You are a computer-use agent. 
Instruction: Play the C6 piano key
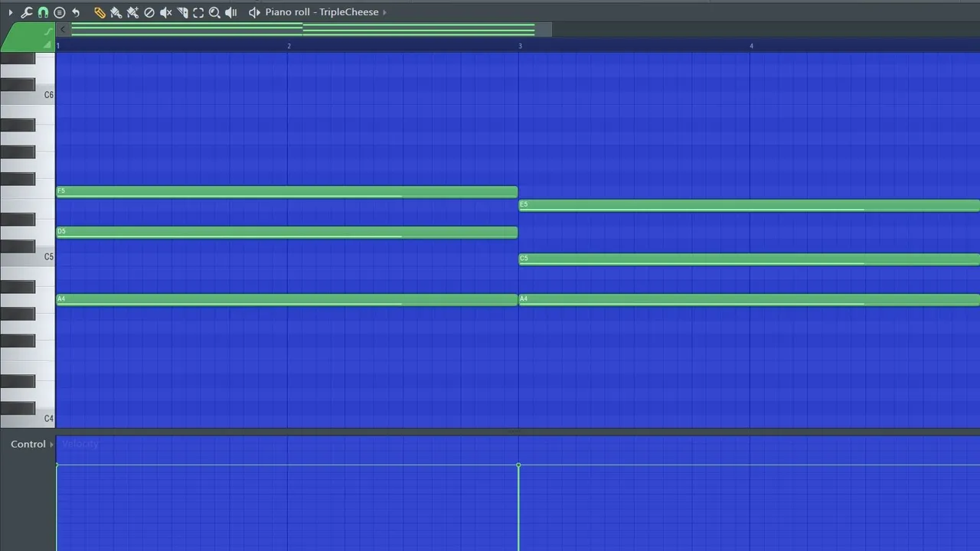pyautogui.click(x=45, y=96)
